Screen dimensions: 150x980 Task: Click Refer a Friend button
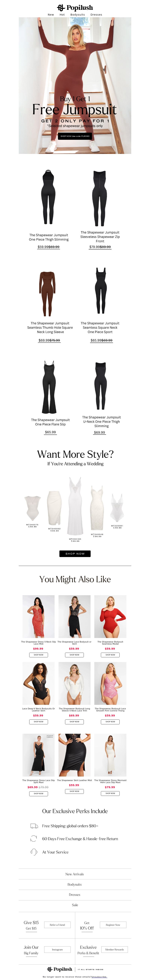tap(57, 925)
